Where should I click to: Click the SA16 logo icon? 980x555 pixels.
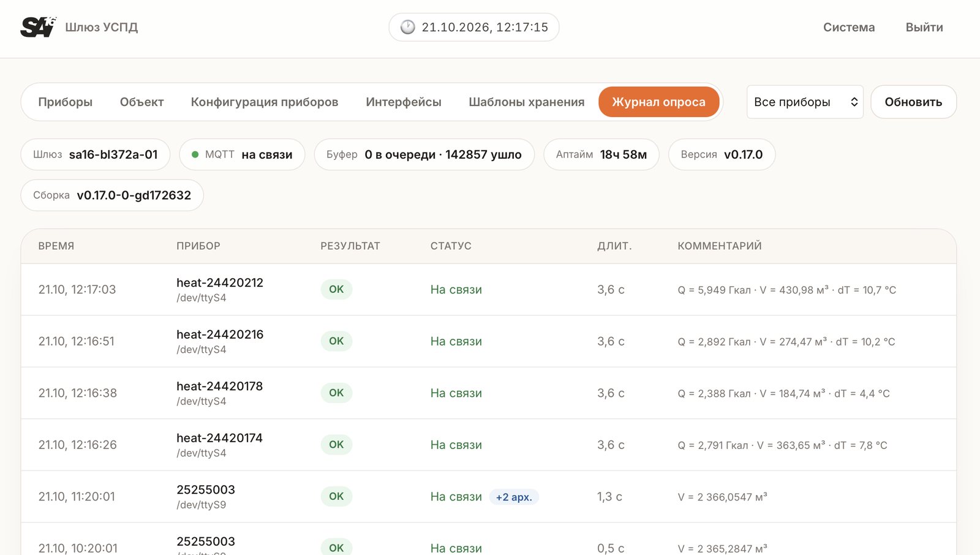coord(38,27)
